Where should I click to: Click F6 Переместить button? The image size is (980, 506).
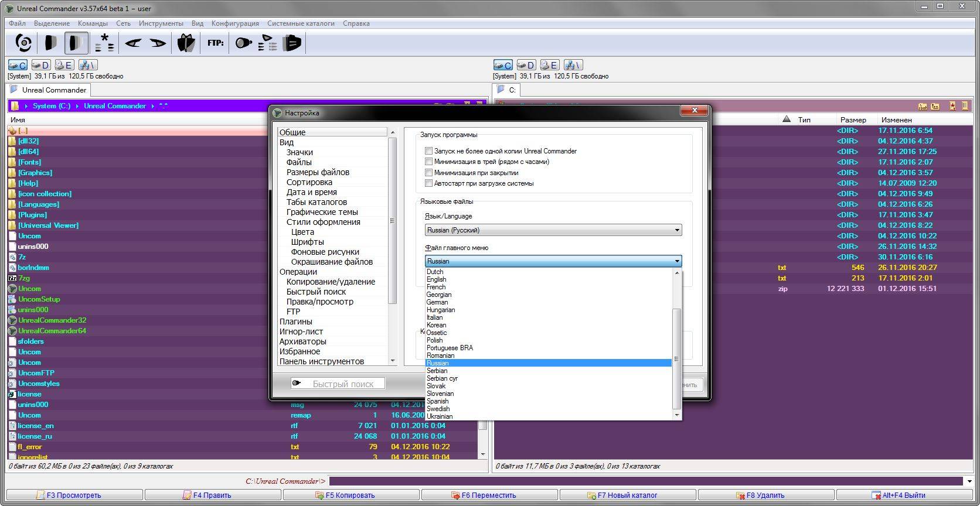[x=489, y=495]
